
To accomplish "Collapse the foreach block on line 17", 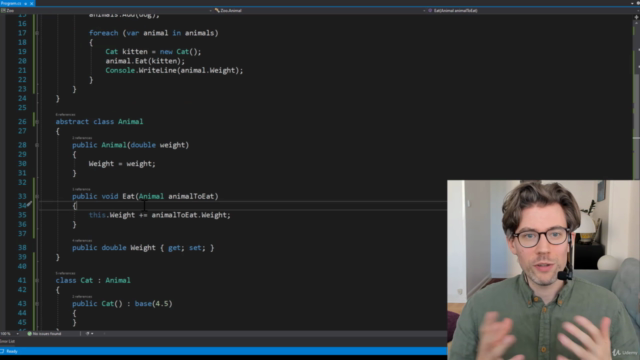I will [x=37, y=33].
